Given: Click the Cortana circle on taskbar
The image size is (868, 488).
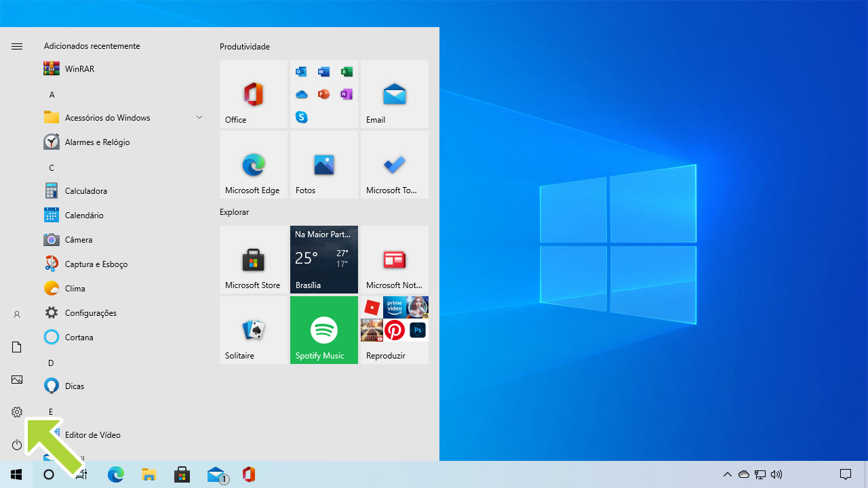Looking at the screenshot, I should click(x=49, y=474).
